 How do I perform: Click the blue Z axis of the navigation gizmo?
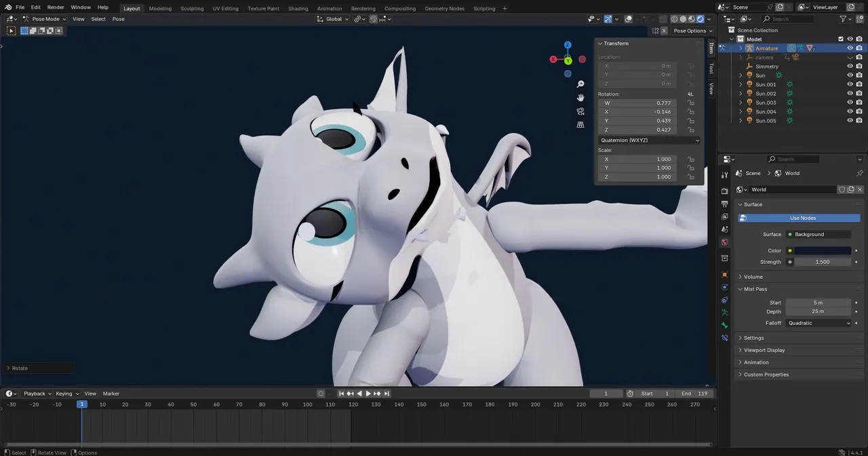(568, 45)
